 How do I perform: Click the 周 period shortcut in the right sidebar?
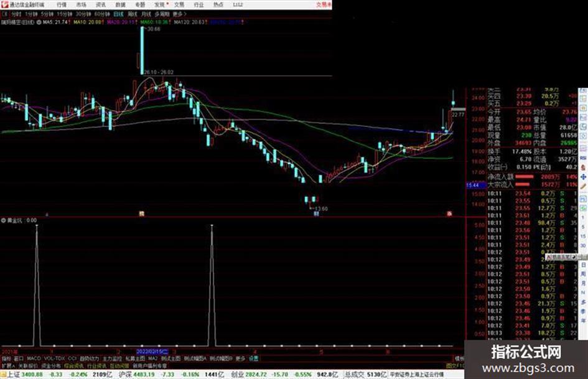point(583,274)
